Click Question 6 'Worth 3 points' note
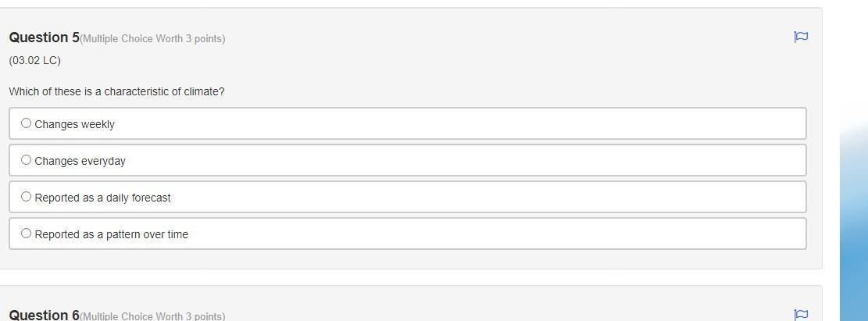 click(152, 316)
